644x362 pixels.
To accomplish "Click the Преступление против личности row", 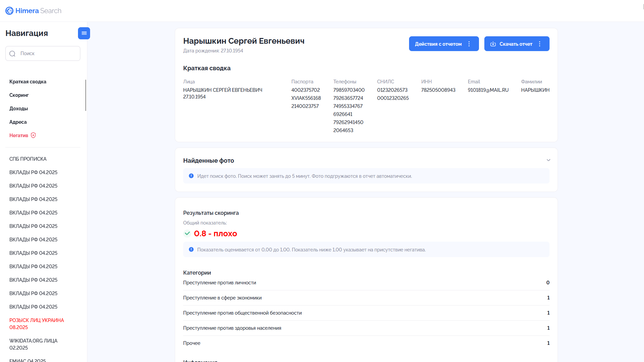I will (x=366, y=283).
